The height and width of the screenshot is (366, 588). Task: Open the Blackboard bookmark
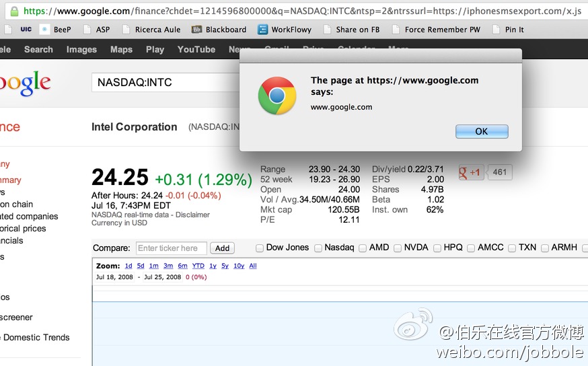coord(219,29)
